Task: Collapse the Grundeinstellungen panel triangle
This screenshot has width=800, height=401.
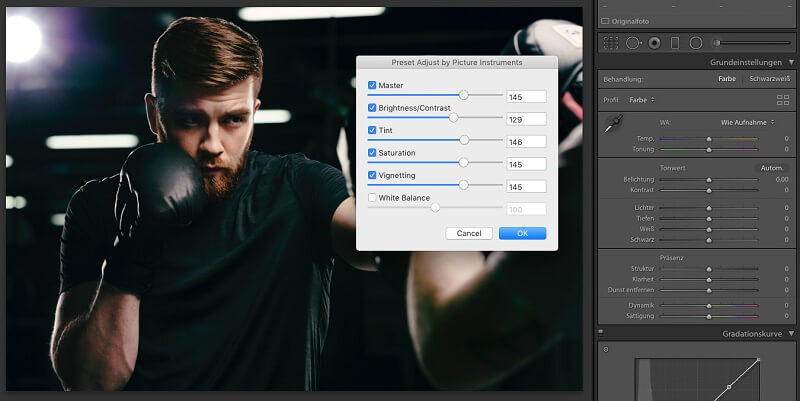Action: click(791, 62)
